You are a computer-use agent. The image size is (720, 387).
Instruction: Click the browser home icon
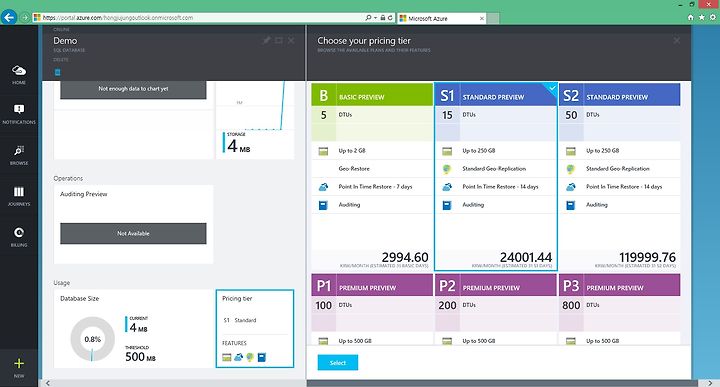tap(691, 17)
